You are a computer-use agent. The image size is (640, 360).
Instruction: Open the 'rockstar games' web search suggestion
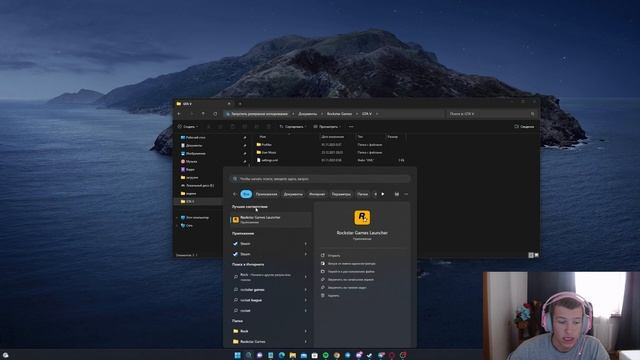click(252, 290)
